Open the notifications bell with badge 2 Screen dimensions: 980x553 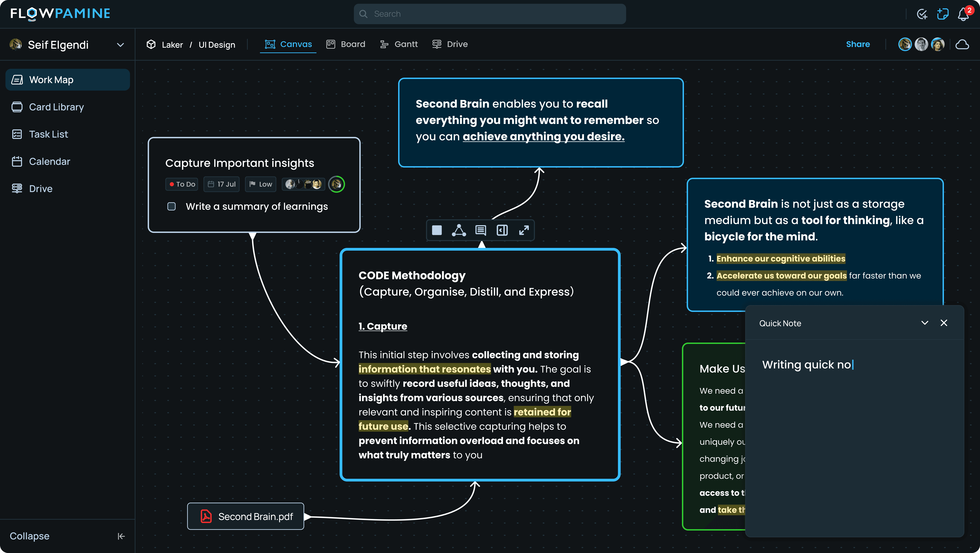(x=963, y=14)
